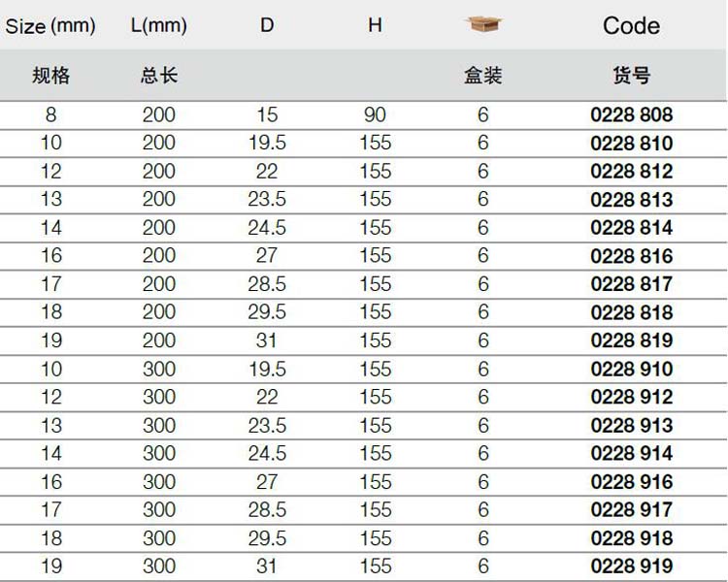
Task: Select the 货号 subheader label
Action: pos(631,75)
